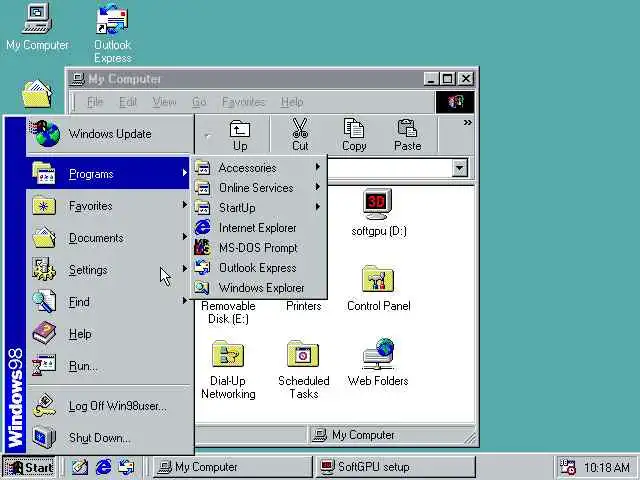Open the address bar dropdown arrow
This screenshot has width=640, height=480.
tap(460, 168)
